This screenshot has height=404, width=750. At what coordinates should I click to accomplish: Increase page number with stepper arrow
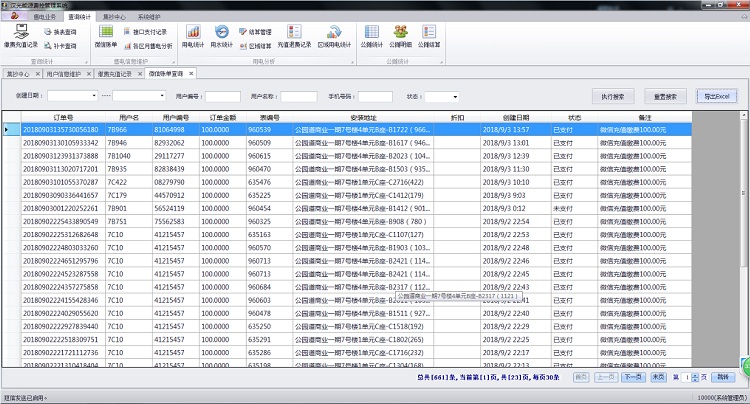point(695,375)
